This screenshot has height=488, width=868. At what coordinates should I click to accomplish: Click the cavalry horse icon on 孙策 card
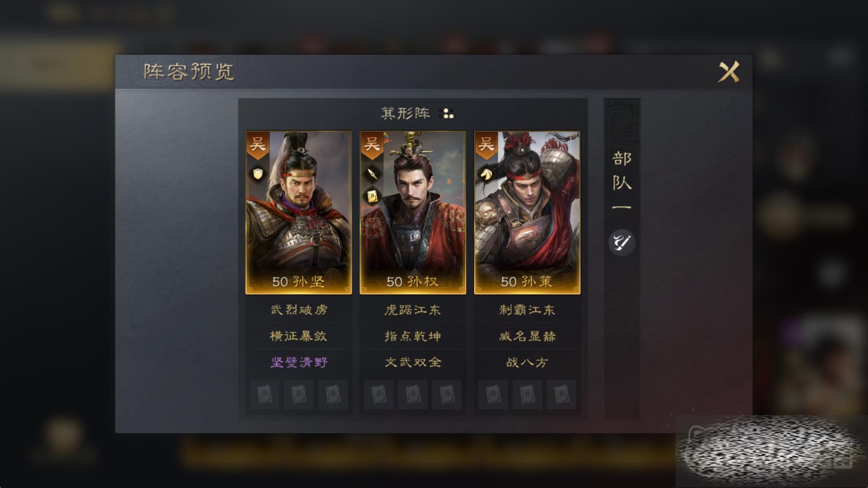coord(486,174)
